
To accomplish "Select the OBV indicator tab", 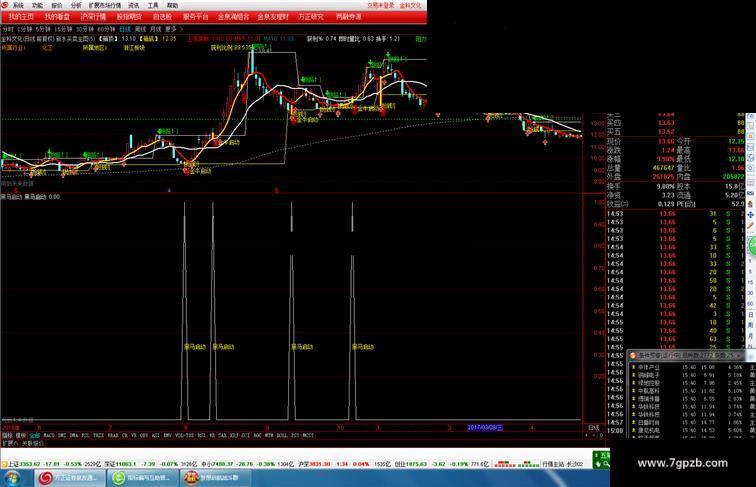I will pyautogui.click(x=144, y=435).
